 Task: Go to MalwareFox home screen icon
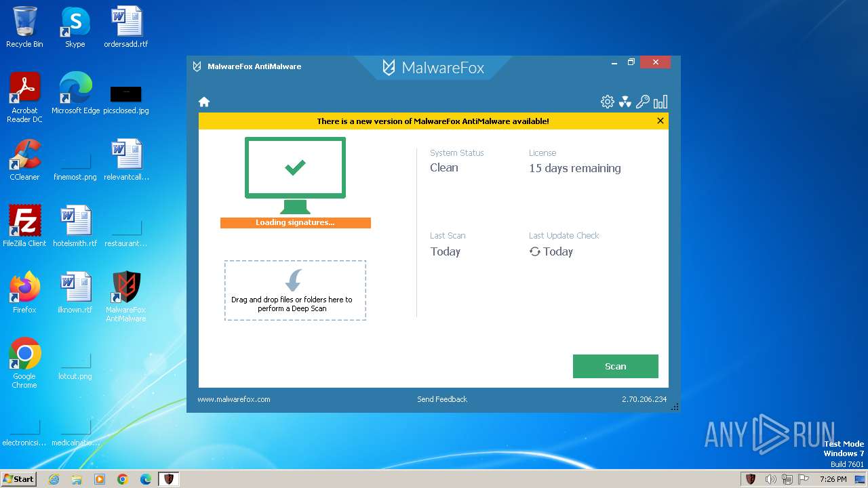pyautogui.click(x=204, y=102)
